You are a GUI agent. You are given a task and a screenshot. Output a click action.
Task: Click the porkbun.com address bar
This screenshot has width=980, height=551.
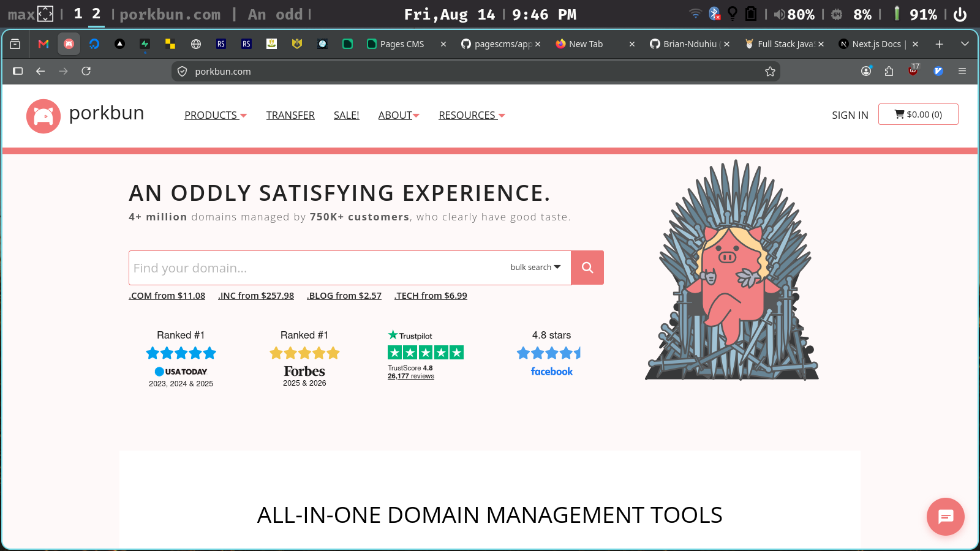(x=475, y=72)
